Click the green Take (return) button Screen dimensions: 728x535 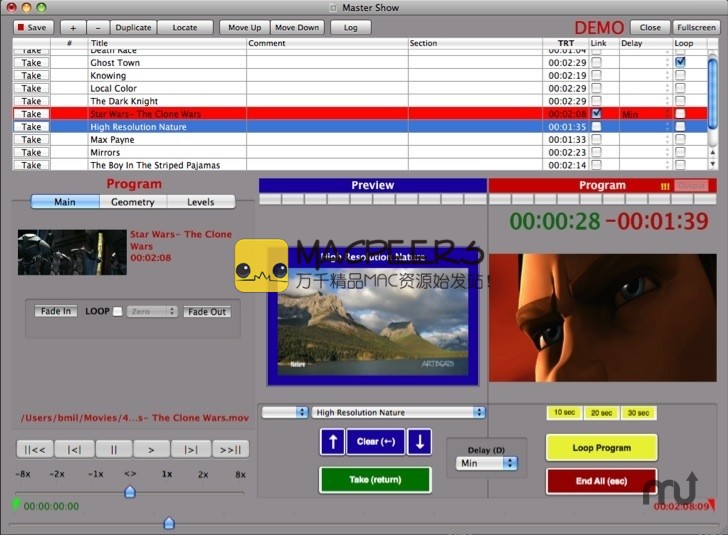pos(375,480)
